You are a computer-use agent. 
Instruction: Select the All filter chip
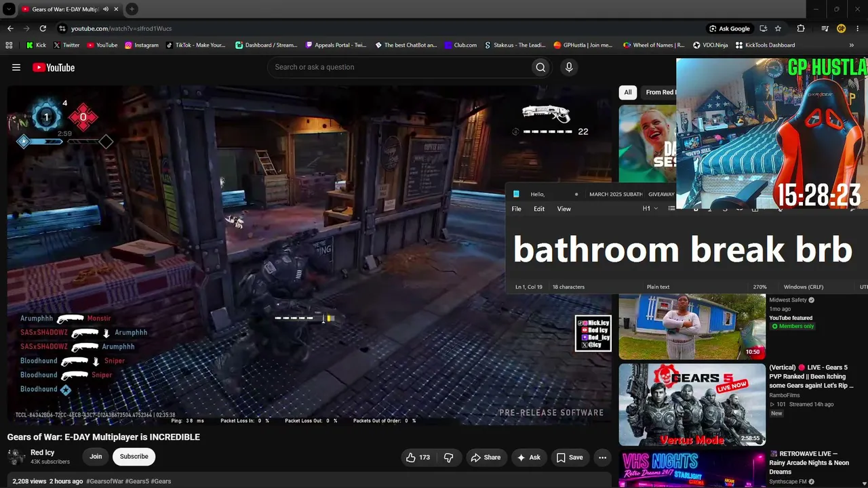[x=628, y=92]
